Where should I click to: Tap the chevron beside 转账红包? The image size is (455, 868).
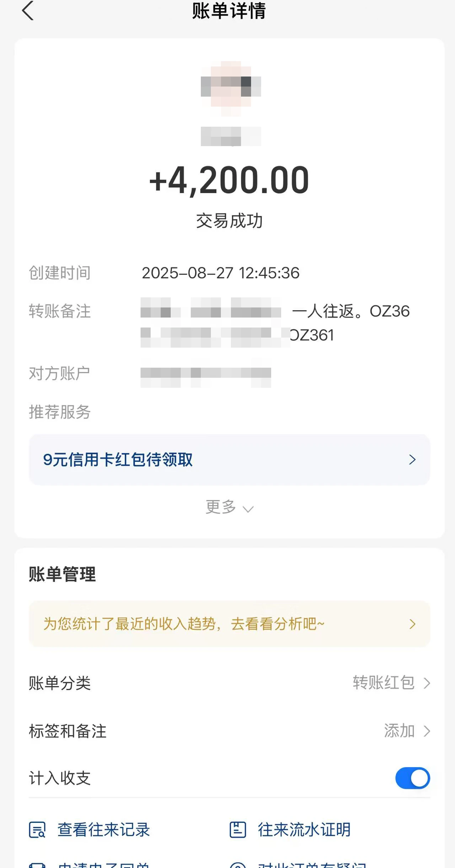(x=427, y=683)
